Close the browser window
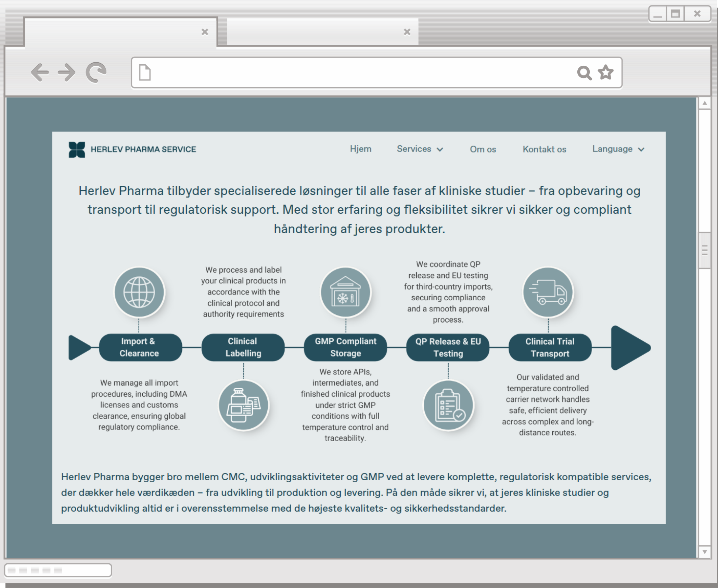The image size is (718, 588). tap(697, 14)
